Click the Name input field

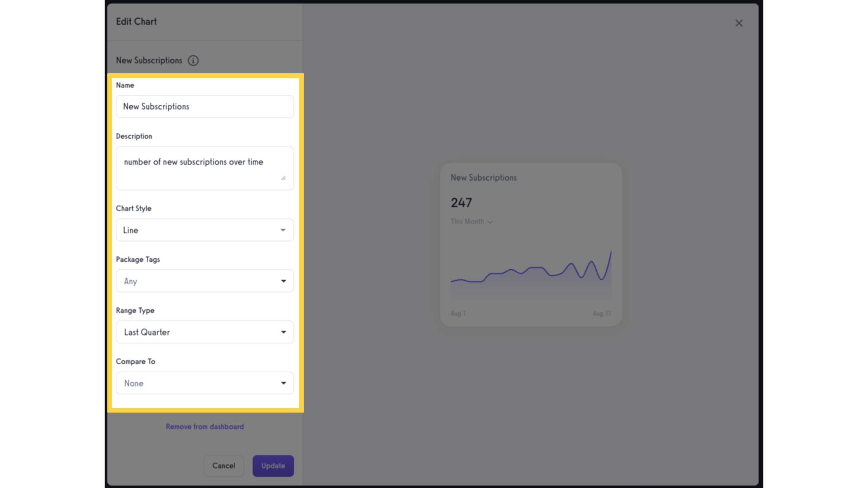(x=205, y=107)
